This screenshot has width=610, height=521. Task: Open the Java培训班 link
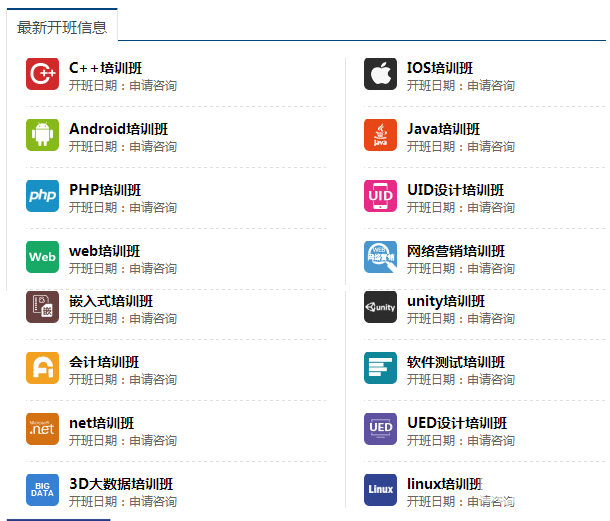tap(443, 129)
